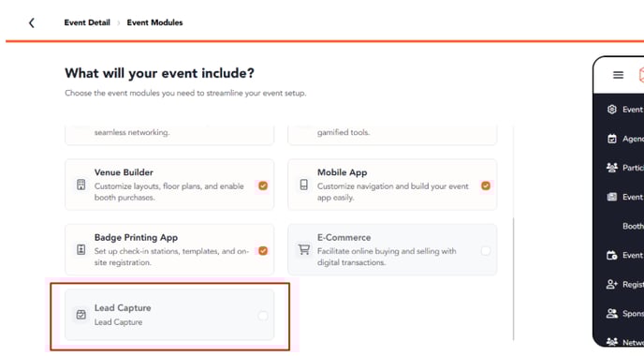The height and width of the screenshot is (356, 644).
Task: Enable the Lead Capture module checkbox
Action: coord(263,316)
